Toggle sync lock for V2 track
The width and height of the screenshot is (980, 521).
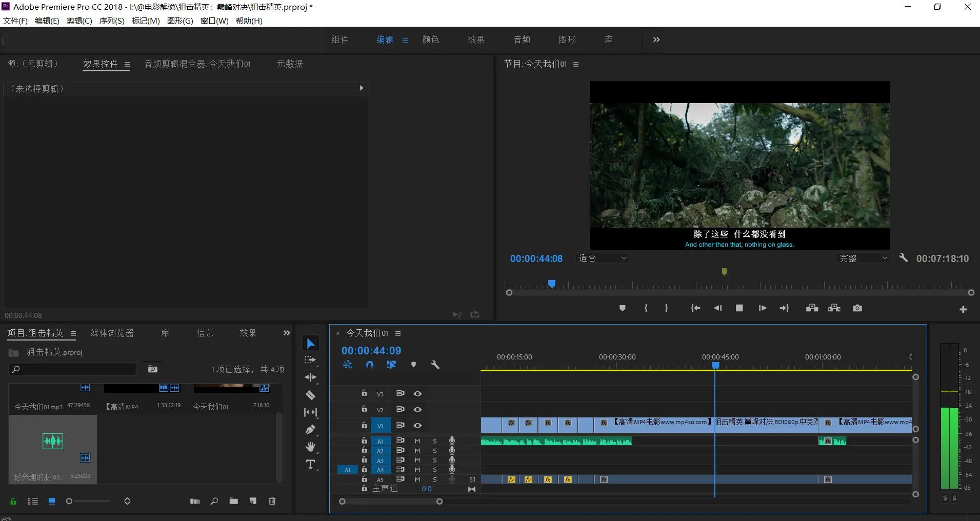(x=401, y=409)
